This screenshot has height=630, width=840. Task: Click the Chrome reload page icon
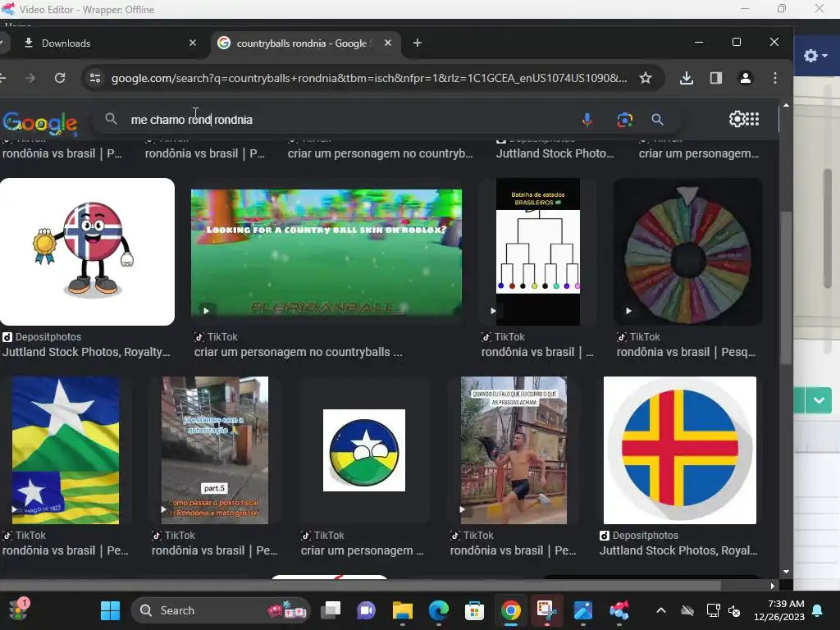pyautogui.click(x=60, y=78)
